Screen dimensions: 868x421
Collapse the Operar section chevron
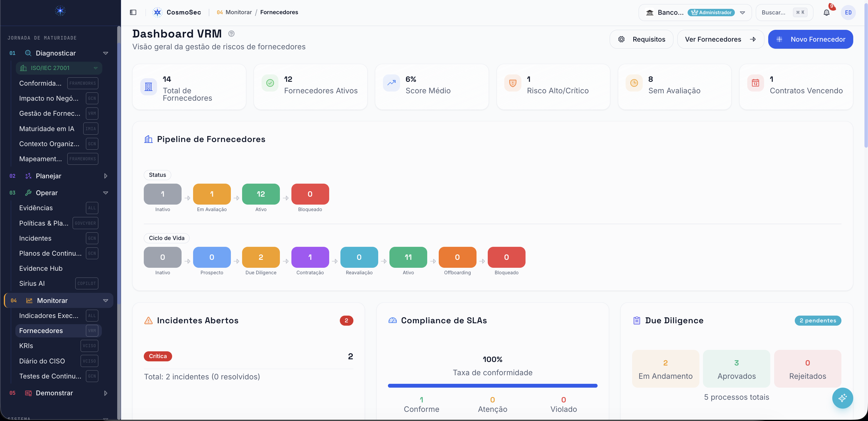point(105,193)
